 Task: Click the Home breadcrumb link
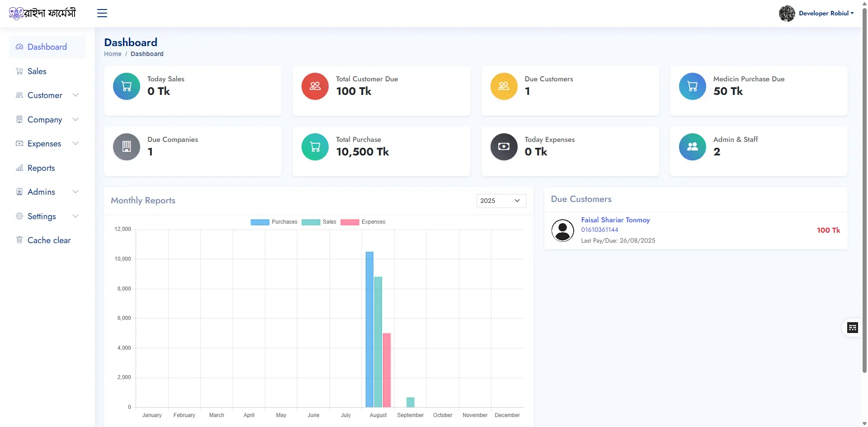point(113,54)
